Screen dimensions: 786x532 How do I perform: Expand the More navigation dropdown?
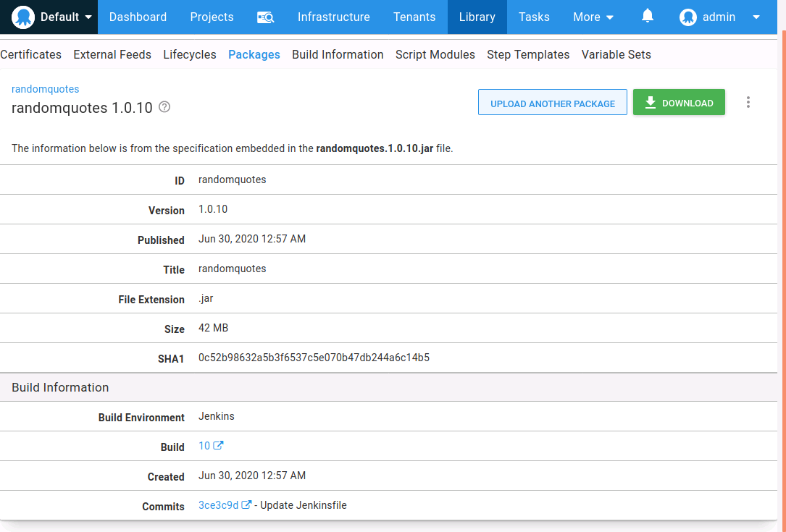(x=593, y=17)
